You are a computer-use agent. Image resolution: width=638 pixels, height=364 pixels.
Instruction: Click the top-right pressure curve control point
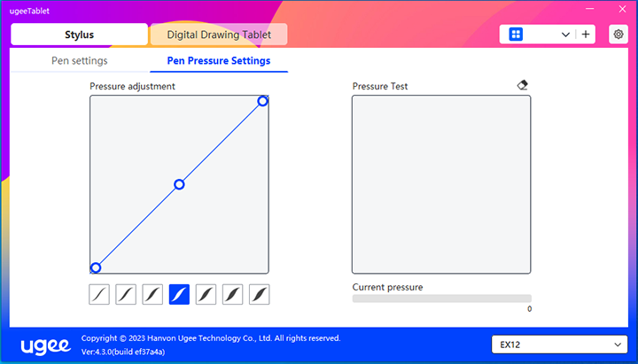click(x=262, y=101)
